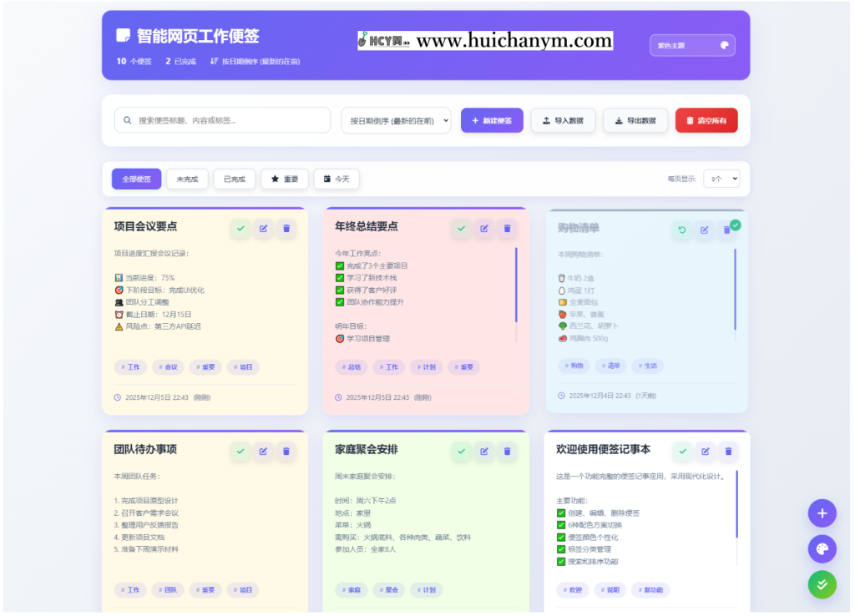Open the floating palette theme icon
The width and height of the screenshot is (855, 616).
822,549
